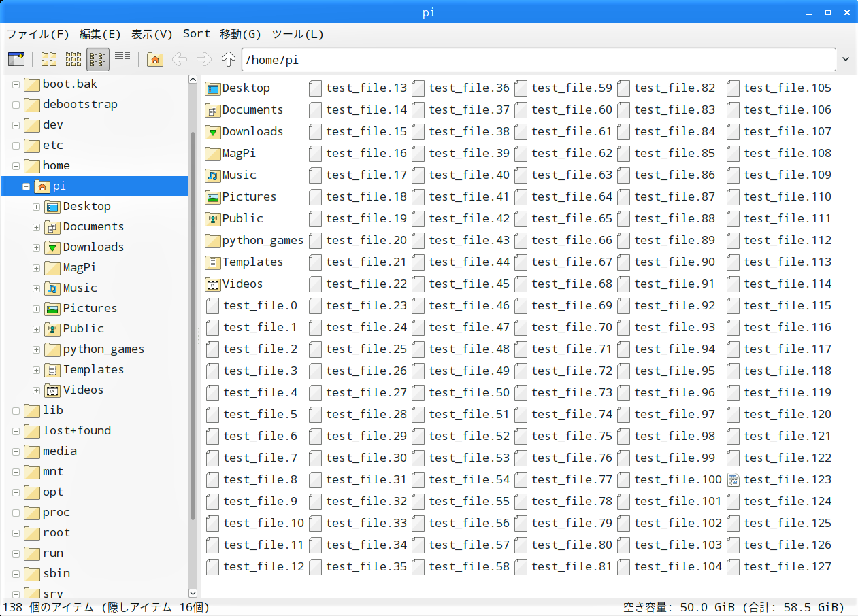This screenshot has width=858, height=616.
Task: Collapse the pi folder in tree
Action: (27, 186)
